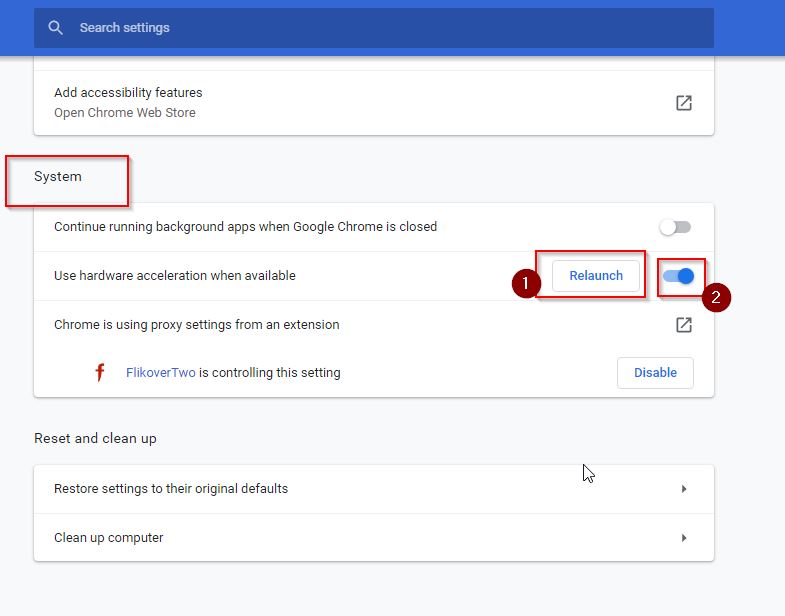Screen dimensions: 785x616
Task: Click the FlikoverTwo extension icon
Action: [100, 372]
